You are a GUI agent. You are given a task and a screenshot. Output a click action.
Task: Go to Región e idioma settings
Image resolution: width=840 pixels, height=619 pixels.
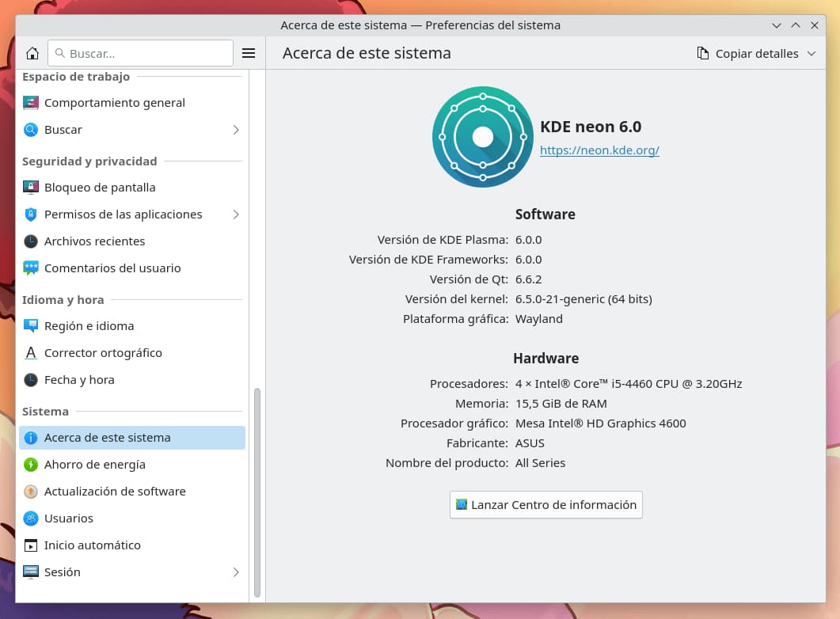(x=131, y=325)
